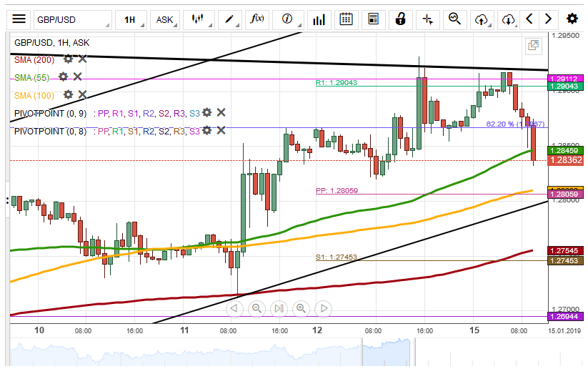Open the GBP/USD instrument dropdown
This screenshot has height=369, width=588.
(x=71, y=19)
